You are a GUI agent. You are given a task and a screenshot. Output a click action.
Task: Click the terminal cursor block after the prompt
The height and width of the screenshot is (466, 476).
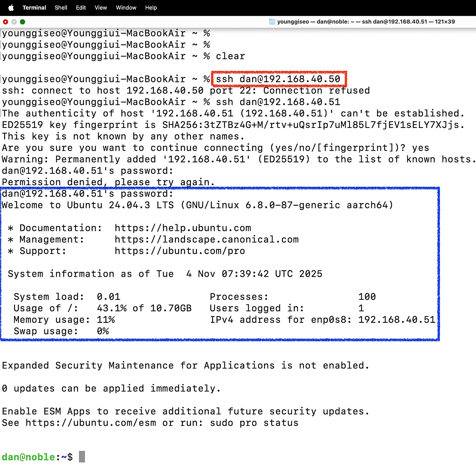pos(82,457)
